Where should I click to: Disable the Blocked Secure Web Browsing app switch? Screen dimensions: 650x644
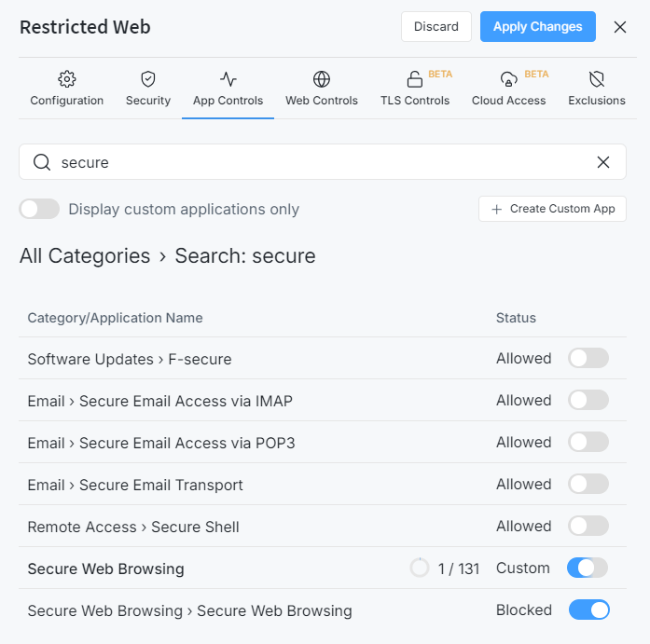[x=589, y=610]
